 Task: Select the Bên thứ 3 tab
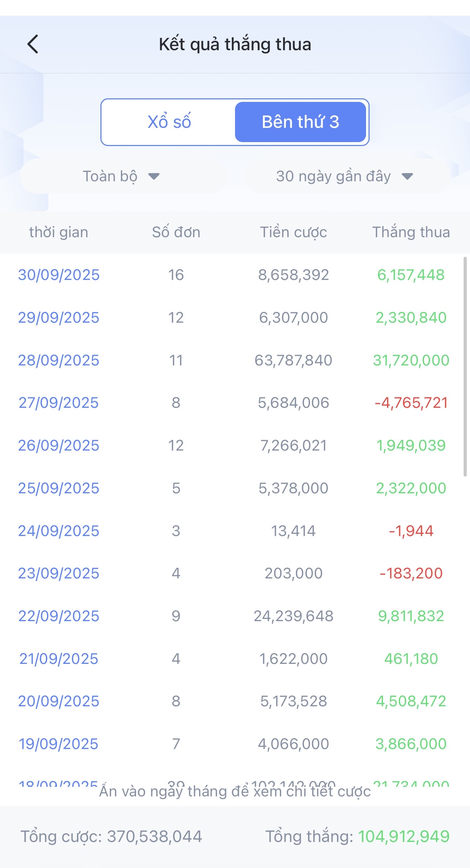click(300, 122)
